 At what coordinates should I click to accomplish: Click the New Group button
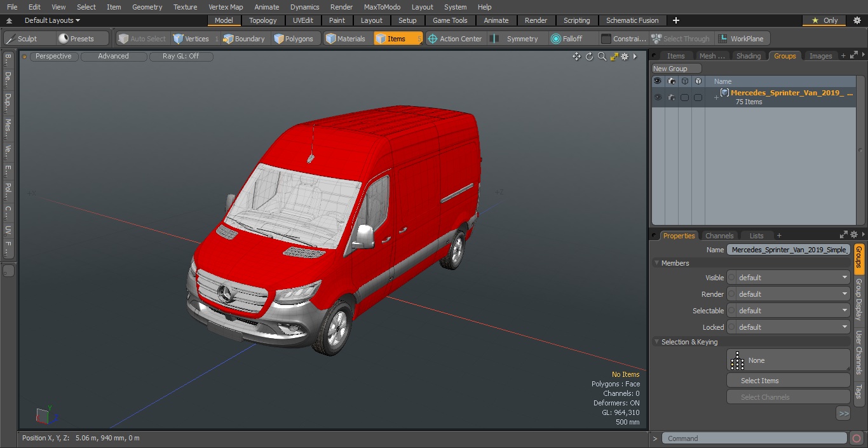point(677,69)
